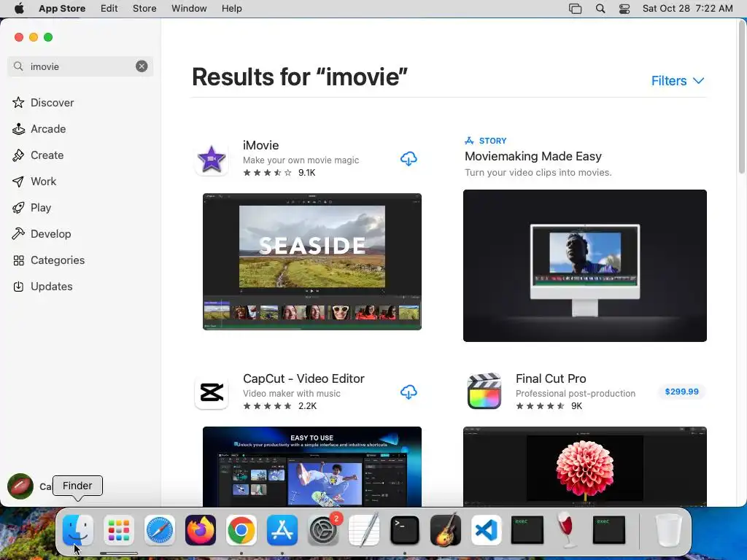This screenshot has width=747, height=560.
Task: Open the Window menu
Action: [x=189, y=9]
